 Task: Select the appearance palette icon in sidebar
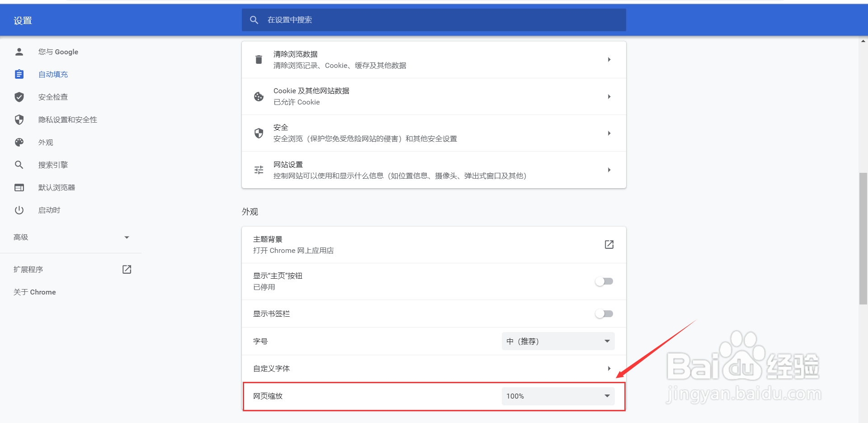19,142
